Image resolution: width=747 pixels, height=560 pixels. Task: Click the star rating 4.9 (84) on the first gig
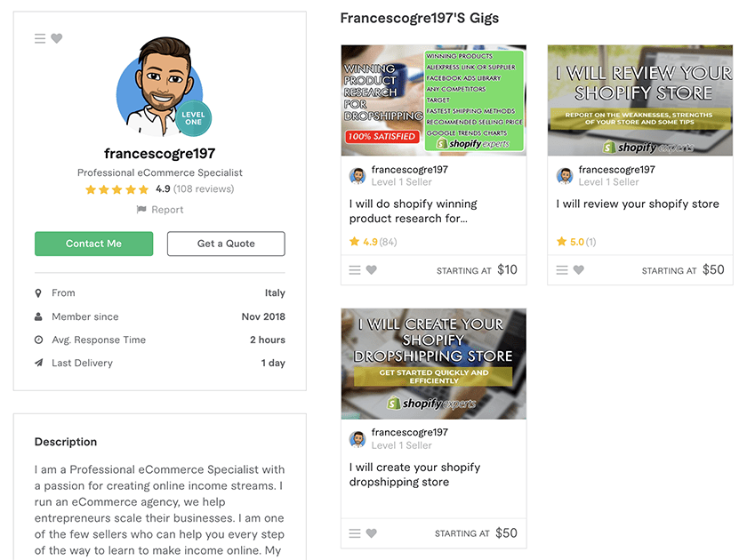point(373,242)
